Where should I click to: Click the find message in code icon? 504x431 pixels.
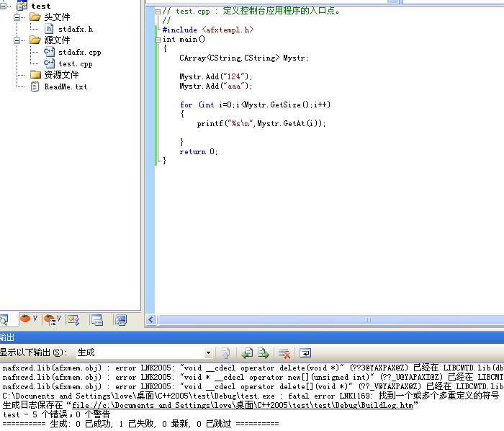coord(226,353)
